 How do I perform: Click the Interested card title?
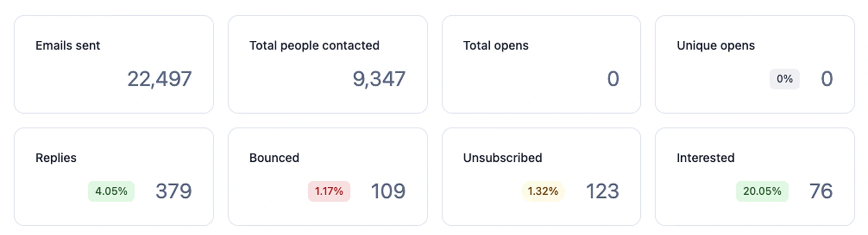click(705, 158)
